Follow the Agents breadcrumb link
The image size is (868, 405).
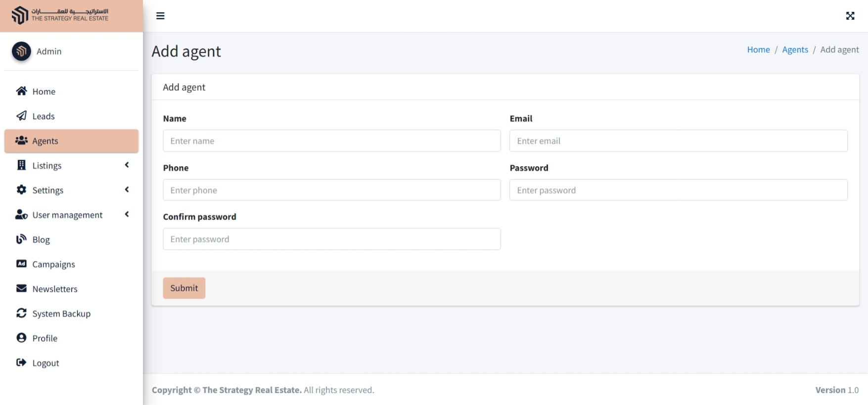click(x=795, y=49)
